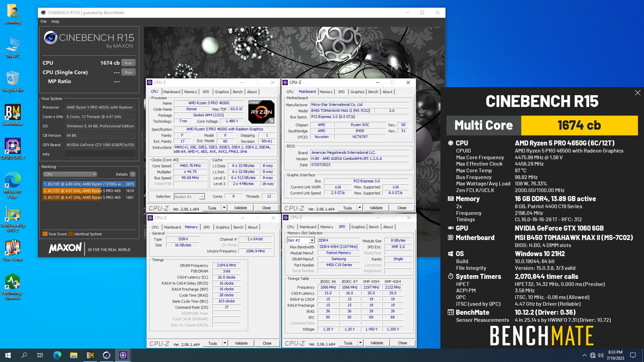Open This PC desktop icon
Screen dimensions: 644x362
pos(13,48)
